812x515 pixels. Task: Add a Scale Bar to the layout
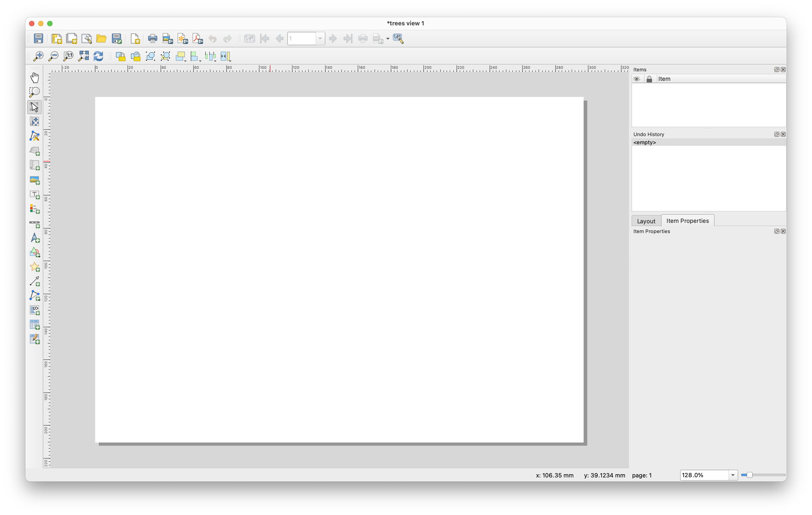(35, 224)
